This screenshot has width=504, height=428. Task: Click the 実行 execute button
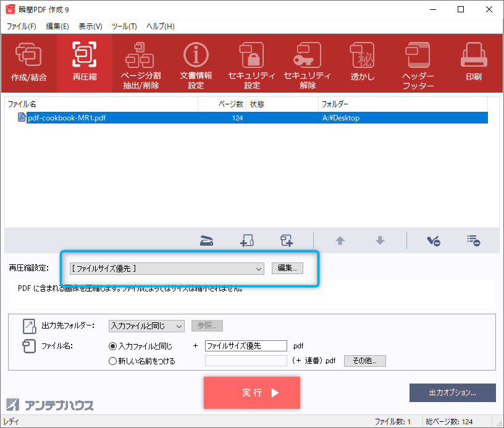[252, 393]
